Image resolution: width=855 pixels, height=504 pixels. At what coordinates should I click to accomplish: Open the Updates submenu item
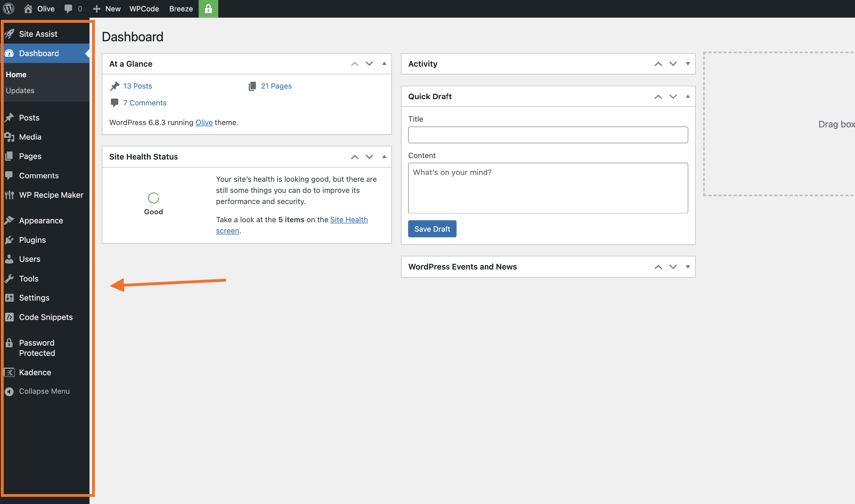[x=20, y=90]
